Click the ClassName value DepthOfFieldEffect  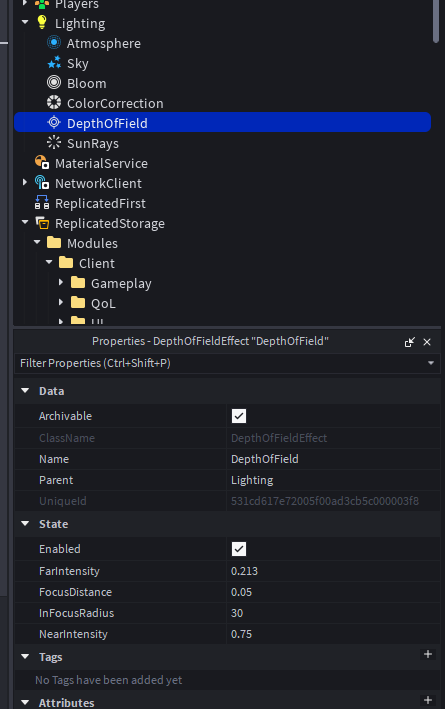(279, 438)
